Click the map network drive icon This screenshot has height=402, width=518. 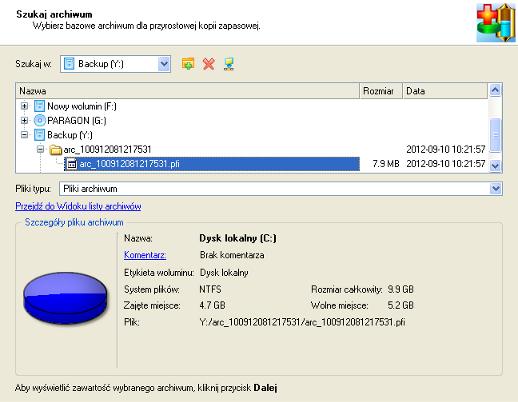(229, 64)
